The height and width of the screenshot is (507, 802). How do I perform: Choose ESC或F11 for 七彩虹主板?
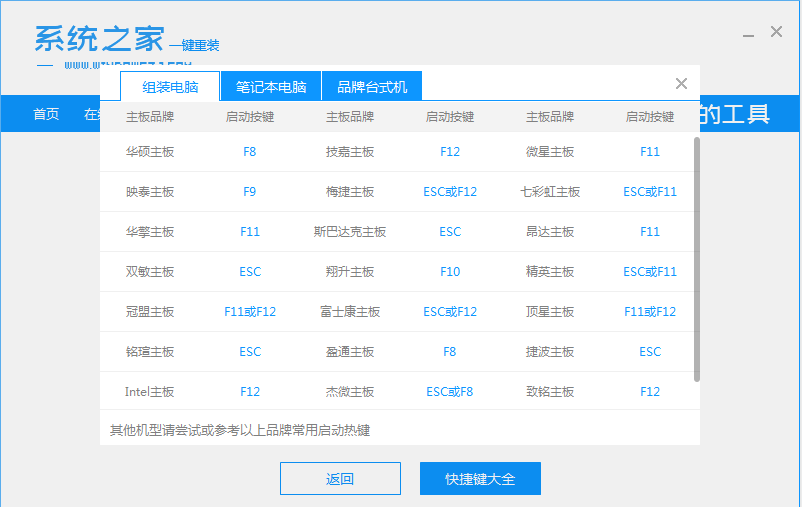(650, 192)
